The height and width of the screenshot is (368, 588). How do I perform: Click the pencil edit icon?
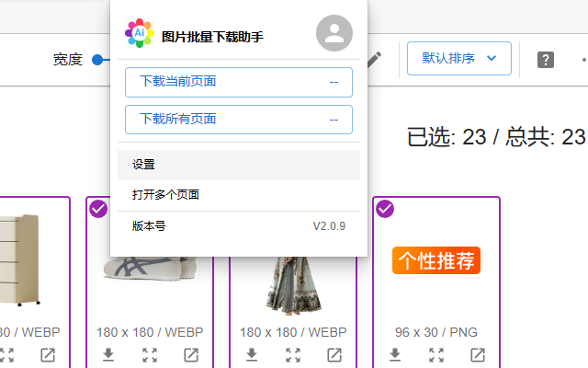[374, 59]
